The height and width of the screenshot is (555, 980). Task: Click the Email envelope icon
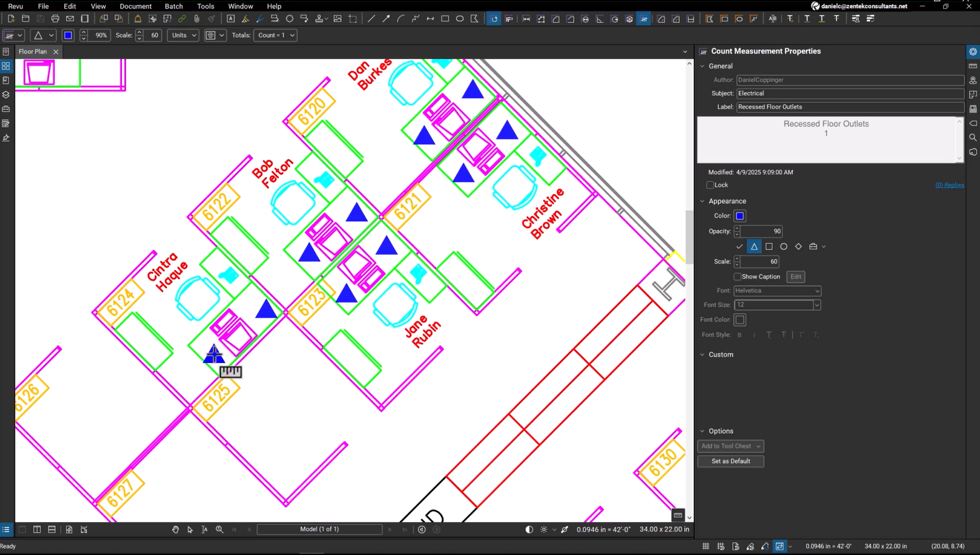tap(70, 19)
